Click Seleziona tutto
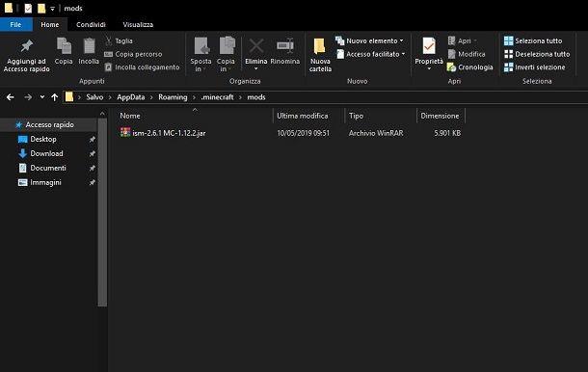Image resolution: width=588 pixels, height=372 pixels. (533, 40)
